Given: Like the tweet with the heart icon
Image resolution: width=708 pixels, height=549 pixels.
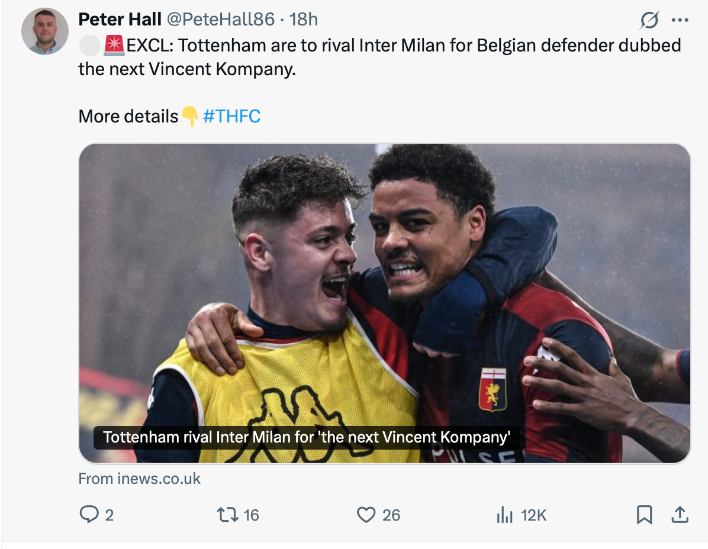Looking at the screenshot, I should point(367,514).
